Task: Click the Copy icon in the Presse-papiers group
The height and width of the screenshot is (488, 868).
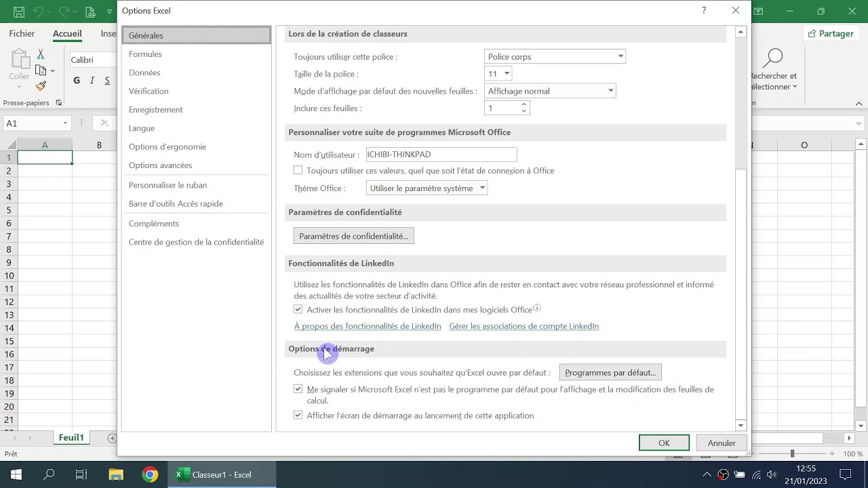Action: tap(40, 70)
